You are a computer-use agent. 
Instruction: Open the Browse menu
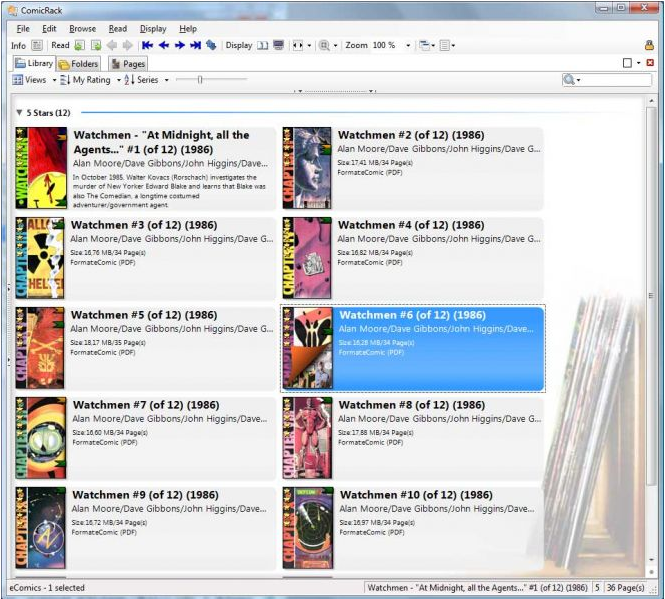83,29
